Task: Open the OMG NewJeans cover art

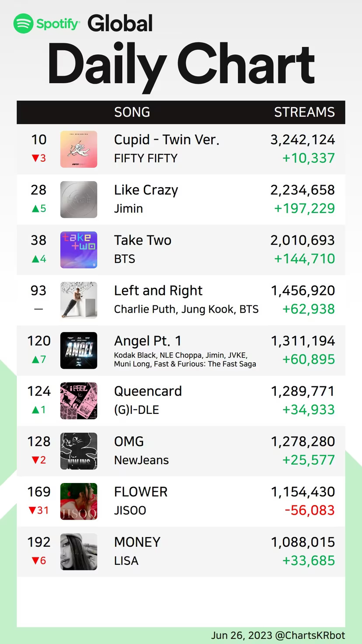Action: [79, 451]
